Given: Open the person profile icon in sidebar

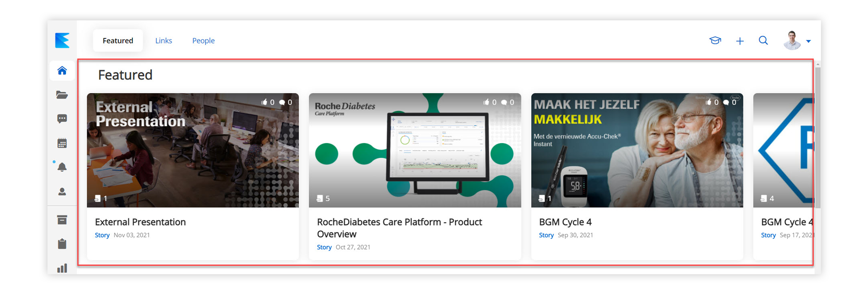Looking at the screenshot, I should point(62,192).
